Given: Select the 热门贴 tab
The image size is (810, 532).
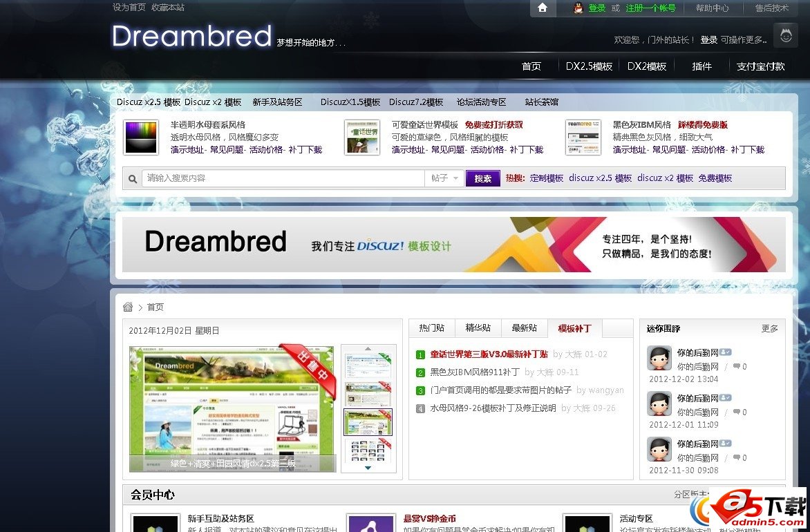Looking at the screenshot, I should [432, 328].
